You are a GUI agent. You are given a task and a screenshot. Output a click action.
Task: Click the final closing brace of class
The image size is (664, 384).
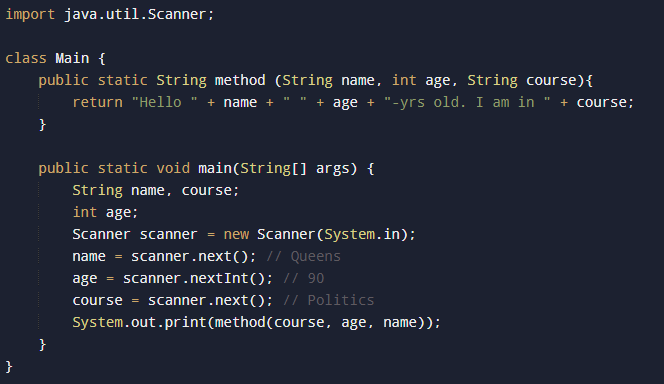(9, 366)
